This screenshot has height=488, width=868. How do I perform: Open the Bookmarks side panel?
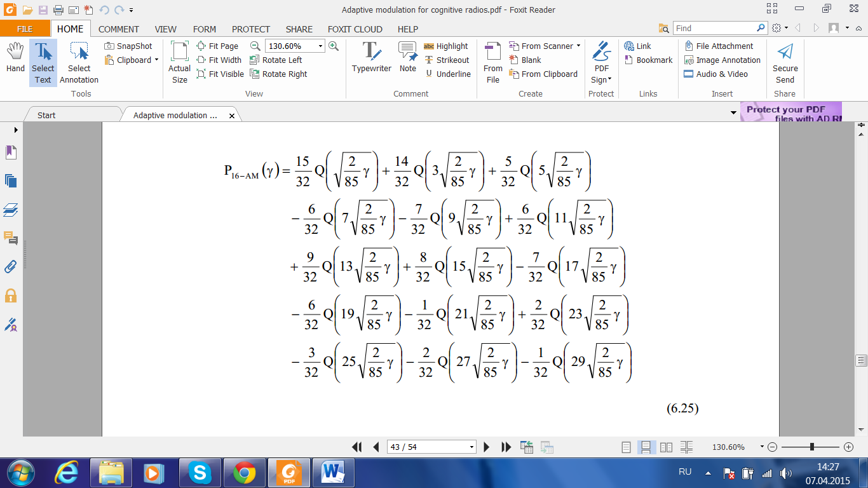point(11,152)
